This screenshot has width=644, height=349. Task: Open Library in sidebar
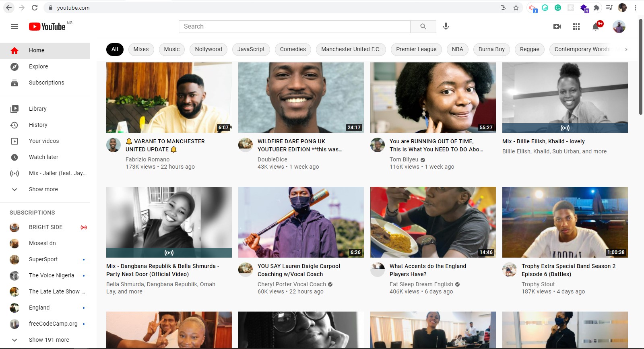pyautogui.click(x=45, y=109)
